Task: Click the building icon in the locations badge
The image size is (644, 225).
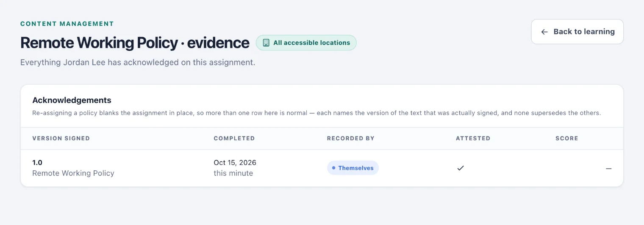Action: (266, 43)
